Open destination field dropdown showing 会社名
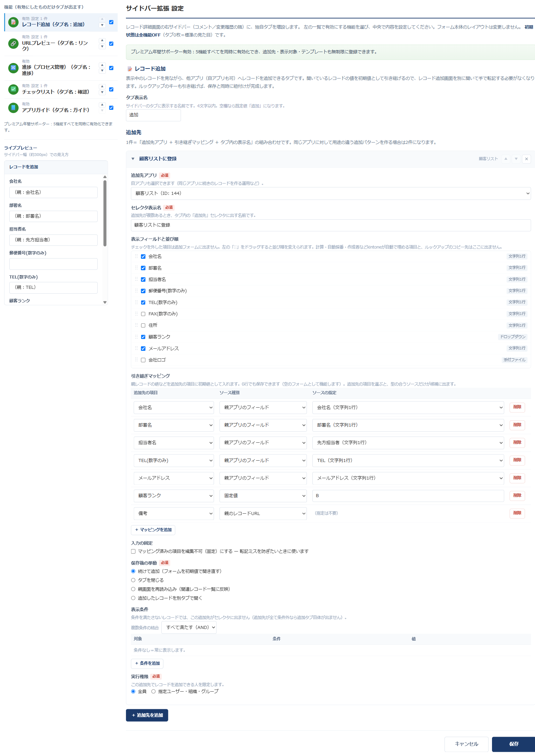The image size is (535, 756). (x=174, y=408)
